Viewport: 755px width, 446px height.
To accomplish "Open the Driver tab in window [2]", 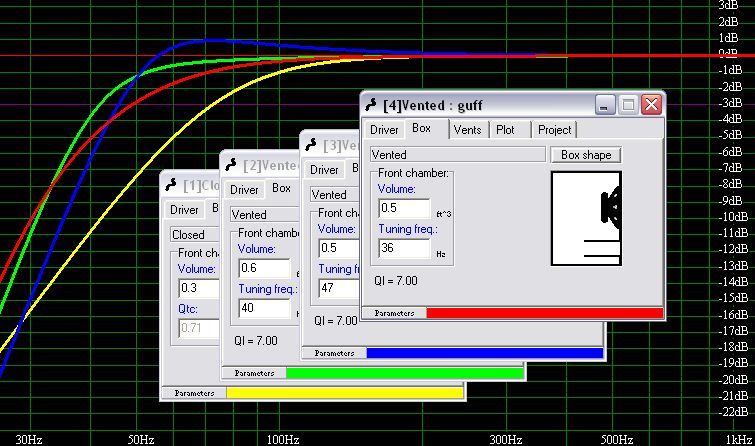I will (x=244, y=190).
